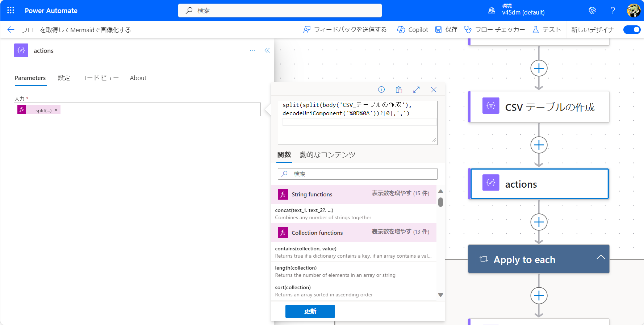
Task: Select the actions card on canvas
Action: 539,184
